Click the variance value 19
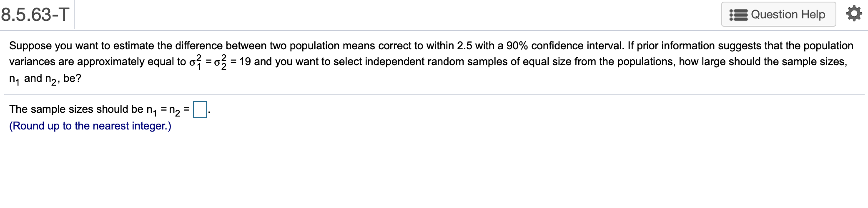The image size is (868, 208). tap(245, 62)
